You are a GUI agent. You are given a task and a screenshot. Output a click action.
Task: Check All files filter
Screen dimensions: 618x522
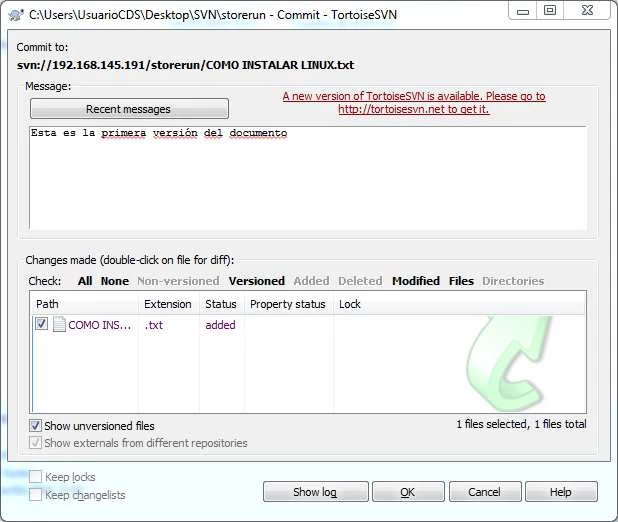tap(85, 281)
